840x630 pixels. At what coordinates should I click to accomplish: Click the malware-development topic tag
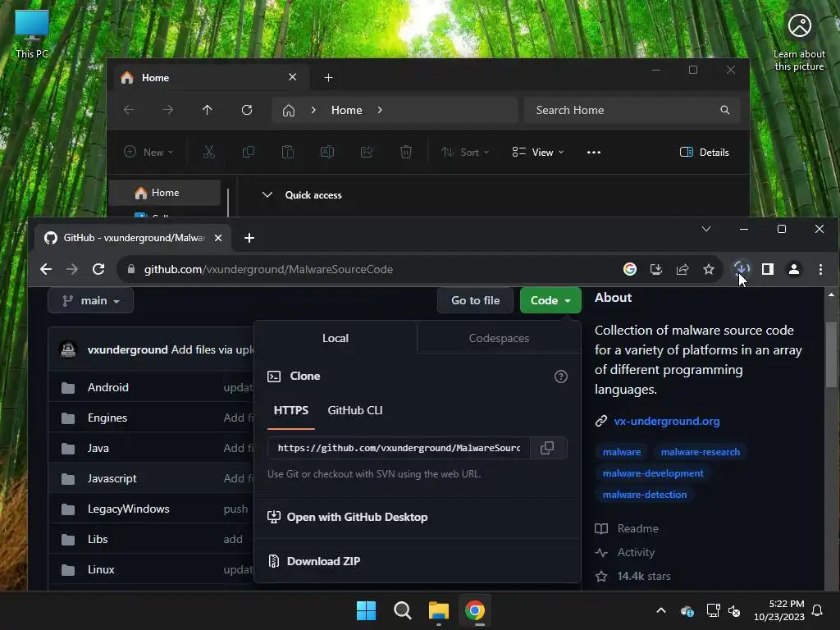653,473
